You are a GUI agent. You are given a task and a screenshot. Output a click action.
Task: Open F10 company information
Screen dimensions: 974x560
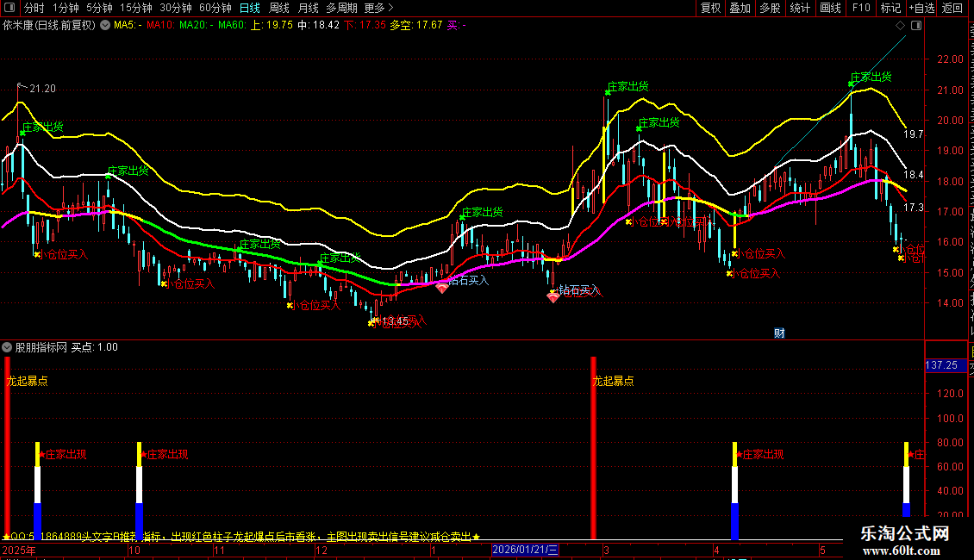(861, 8)
